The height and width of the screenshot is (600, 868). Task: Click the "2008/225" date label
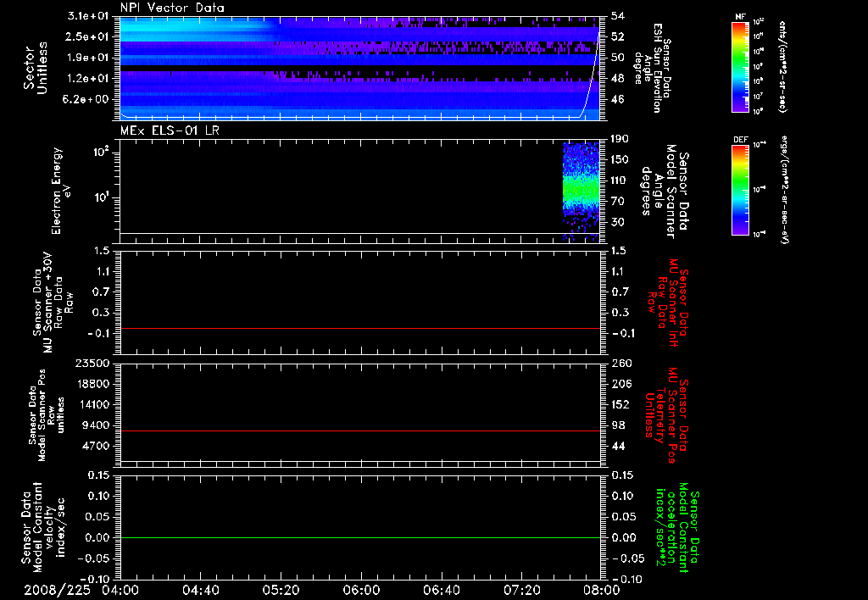click(x=57, y=590)
